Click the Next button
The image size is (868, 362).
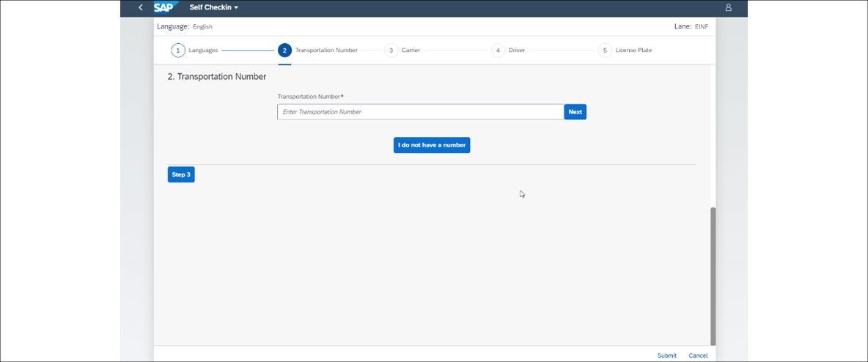click(x=575, y=112)
